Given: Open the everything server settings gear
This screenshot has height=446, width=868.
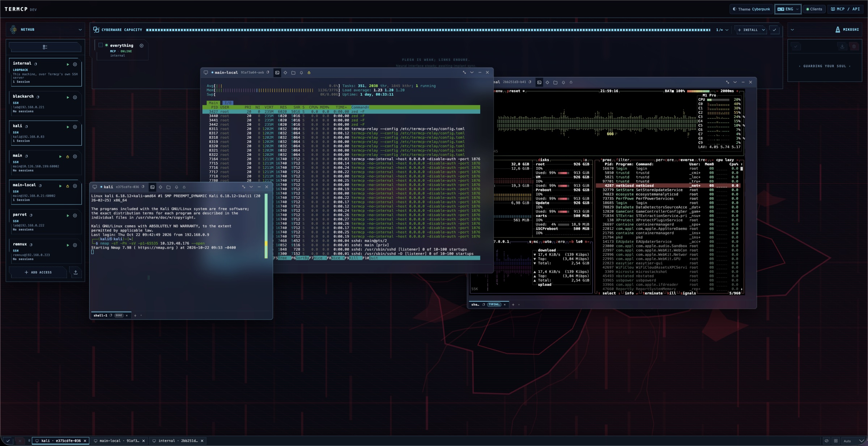Looking at the screenshot, I should tap(141, 46).
